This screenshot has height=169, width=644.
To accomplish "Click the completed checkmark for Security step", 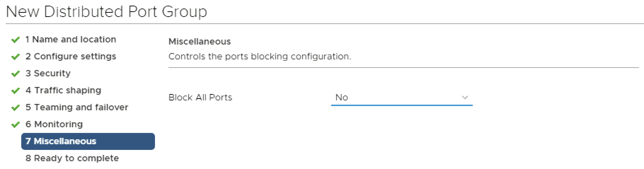I will tap(15, 74).
